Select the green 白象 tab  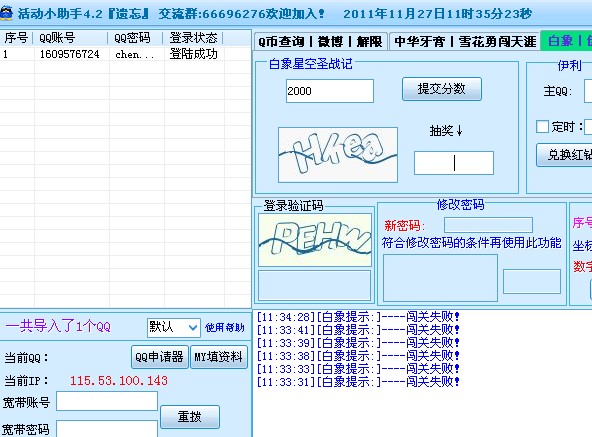coord(566,40)
